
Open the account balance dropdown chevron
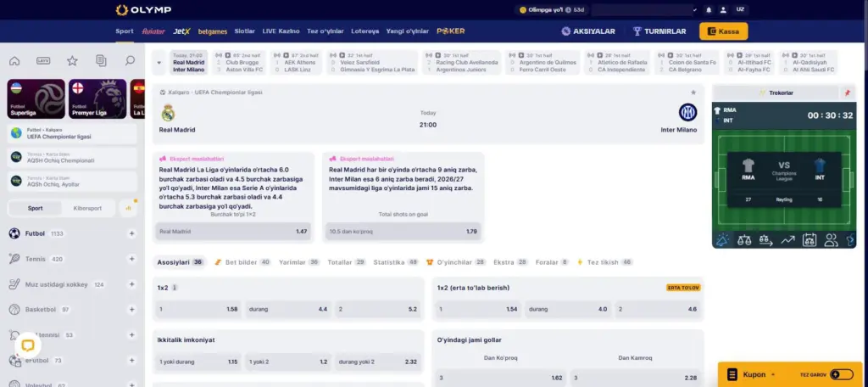click(x=695, y=10)
